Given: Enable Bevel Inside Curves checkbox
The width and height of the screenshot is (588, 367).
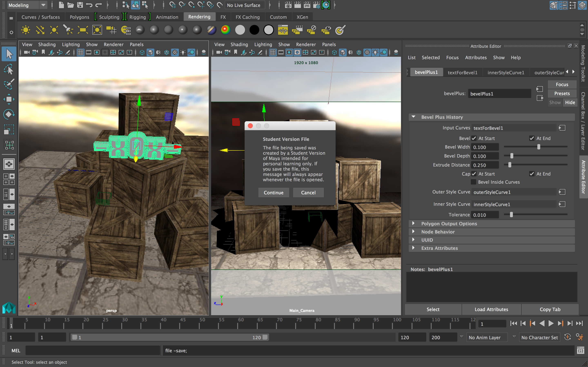Looking at the screenshot, I should tap(474, 182).
